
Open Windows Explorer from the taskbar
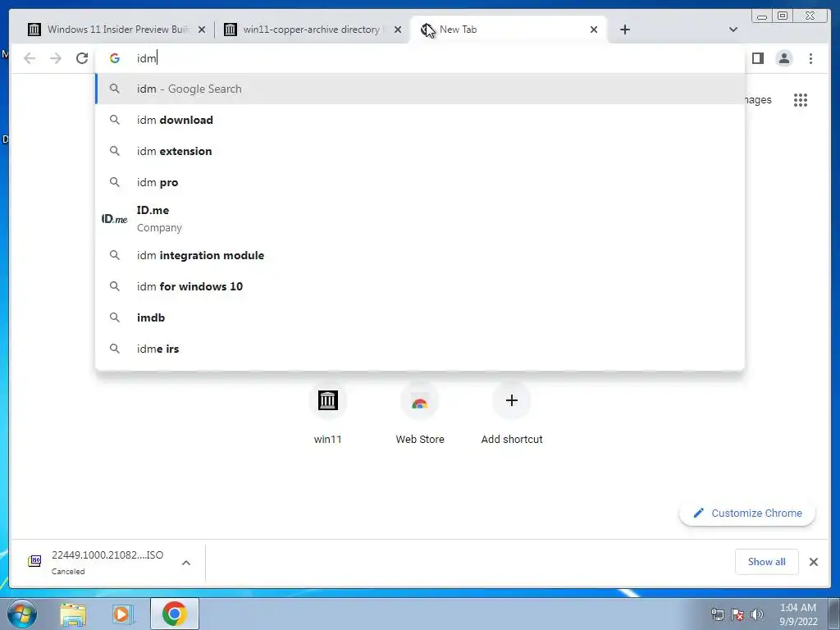(73, 614)
